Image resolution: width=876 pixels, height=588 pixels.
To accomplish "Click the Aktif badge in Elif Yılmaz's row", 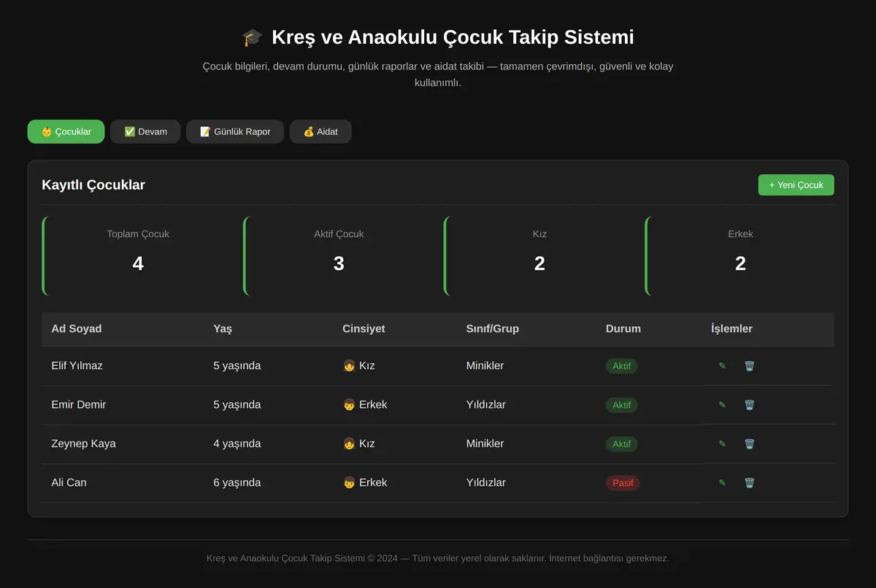I will coord(622,366).
